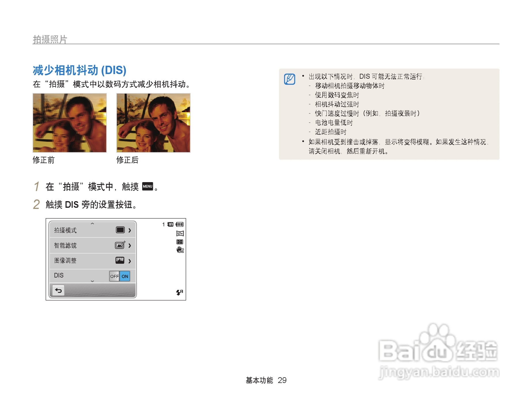Click the MENU icon in step 1

[147, 186]
